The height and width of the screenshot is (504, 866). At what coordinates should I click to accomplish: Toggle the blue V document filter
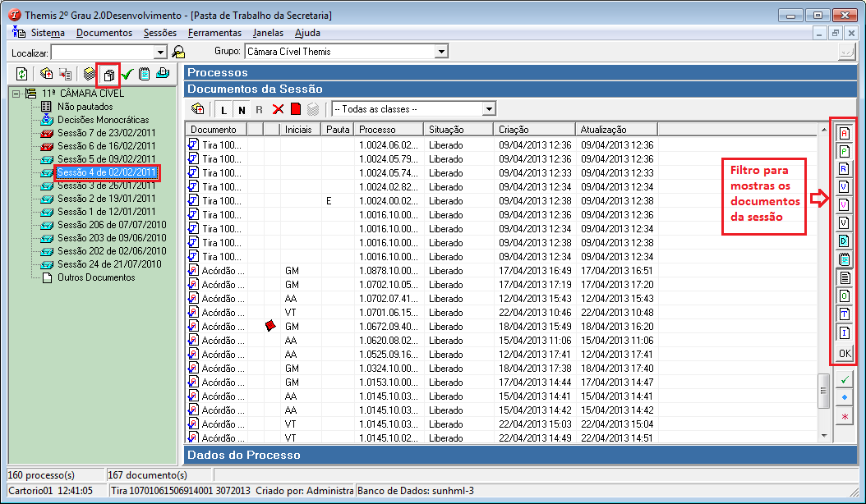844,187
